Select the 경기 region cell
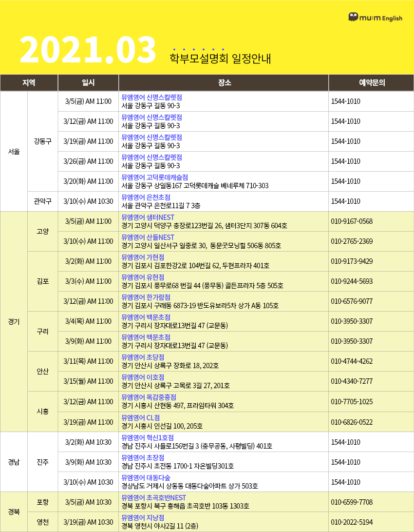This screenshot has height=532, width=414. click(x=14, y=322)
